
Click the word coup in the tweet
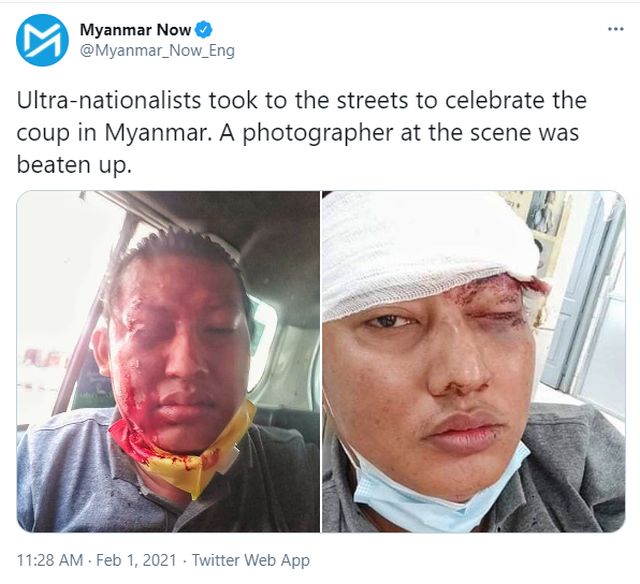(x=43, y=134)
